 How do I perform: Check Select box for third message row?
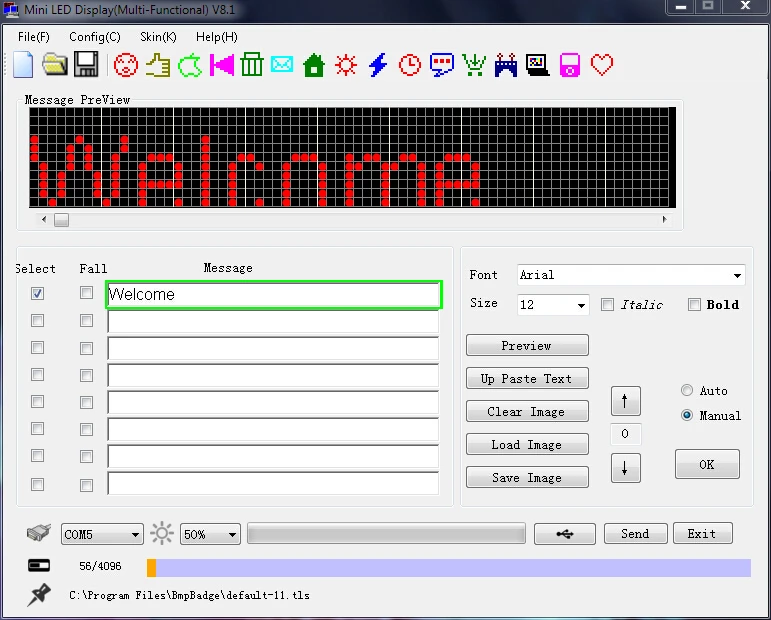pos(37,348)
